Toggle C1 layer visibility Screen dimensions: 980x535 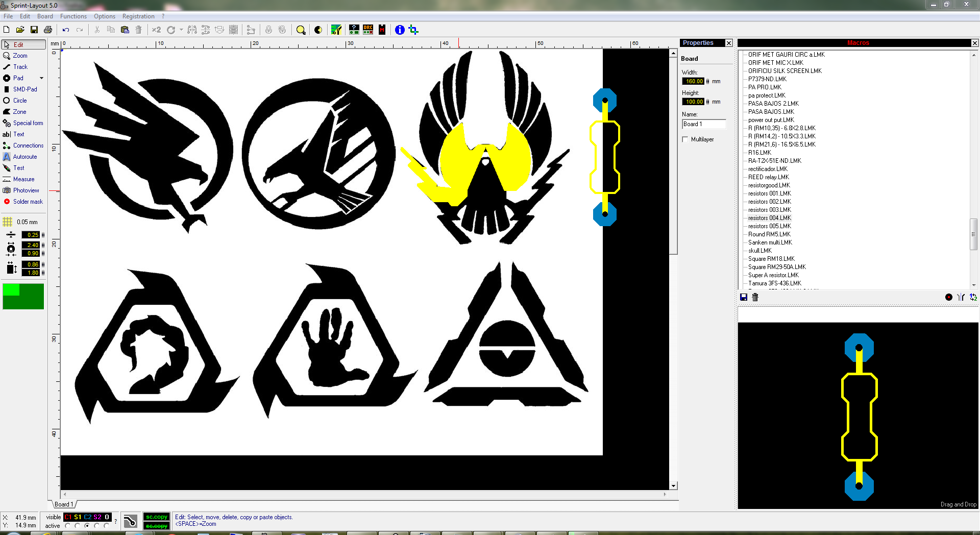[x=68, y=517]
